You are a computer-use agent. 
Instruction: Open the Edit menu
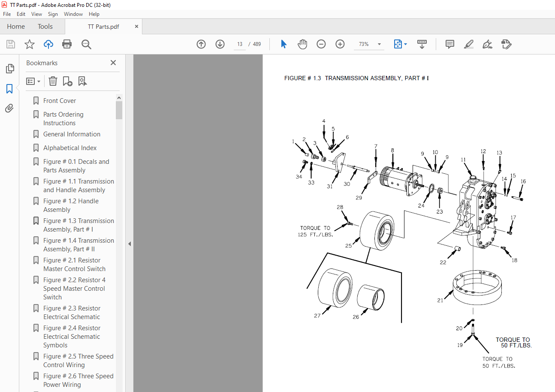click(x=21, y=14)
